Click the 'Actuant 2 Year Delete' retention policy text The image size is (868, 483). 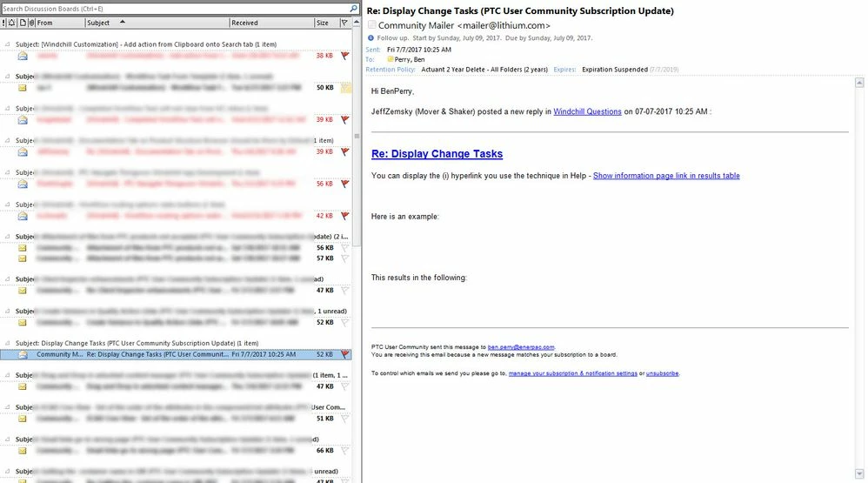click(484, 70)
